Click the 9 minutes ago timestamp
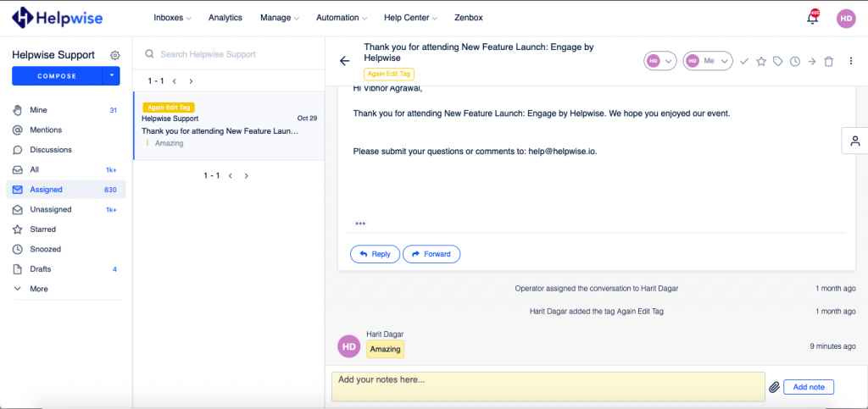868x409 pixels. [832, 346]
